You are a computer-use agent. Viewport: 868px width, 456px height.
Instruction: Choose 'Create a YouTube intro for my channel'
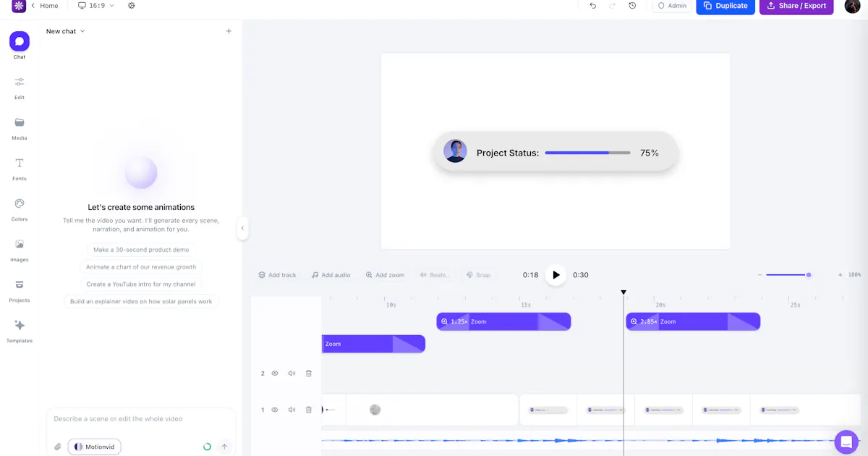pyautogui.click(x=141, y=284)
